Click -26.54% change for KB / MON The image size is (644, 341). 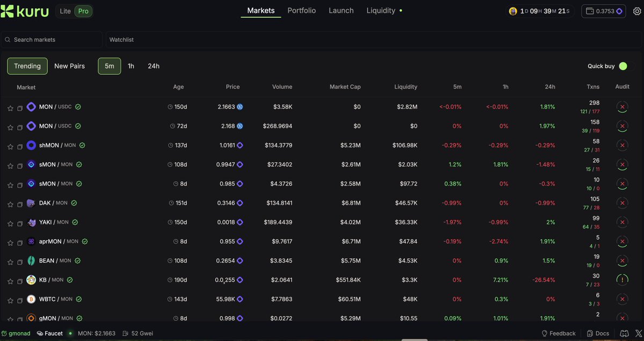pos(544,280)
